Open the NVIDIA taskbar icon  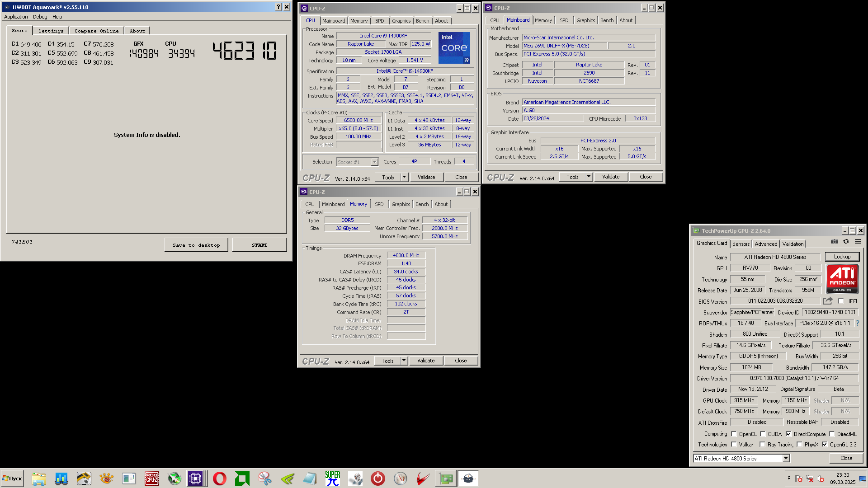[288, 479]
